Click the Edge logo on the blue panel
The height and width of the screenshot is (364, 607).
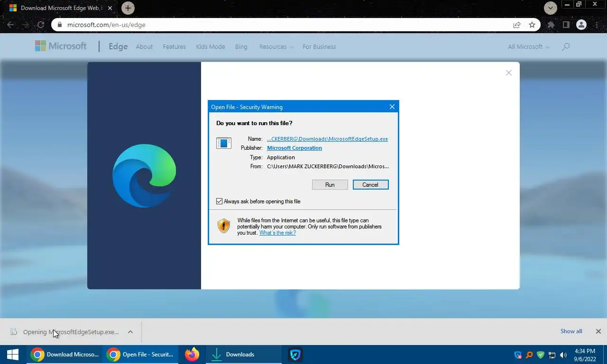pyautogui.click(x=144, y=175)
